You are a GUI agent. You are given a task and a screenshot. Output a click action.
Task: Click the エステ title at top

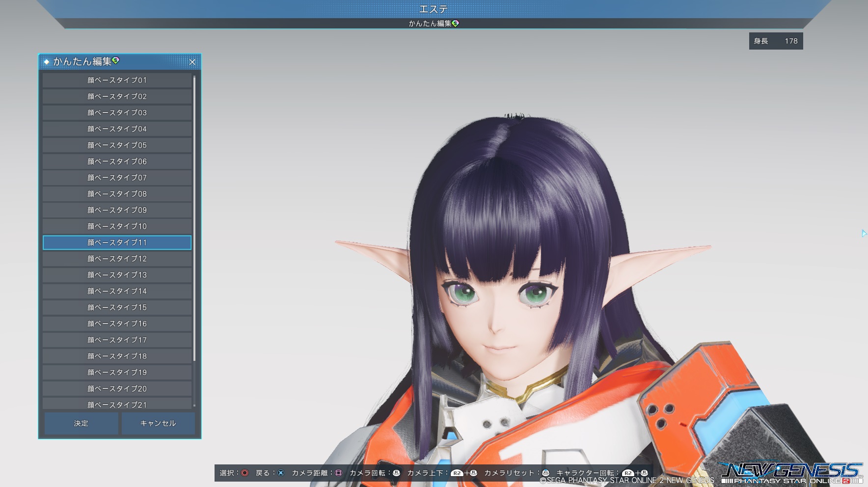[x=434, y=9]
